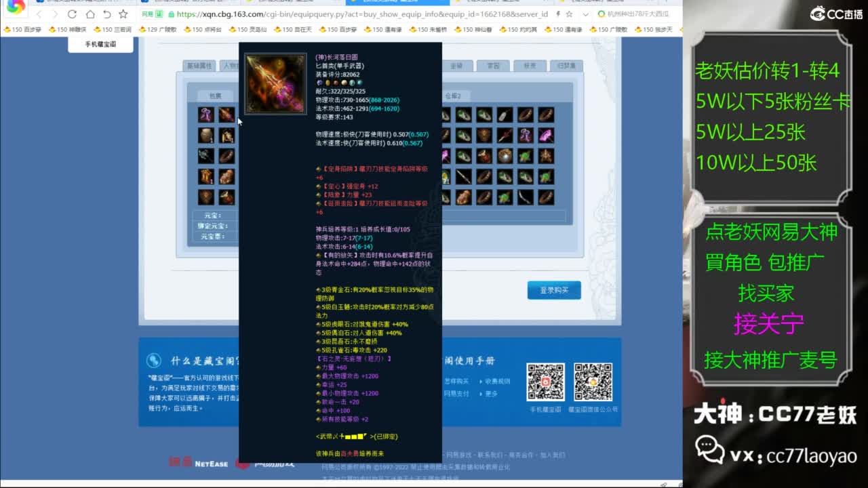Image resolution: width=868 pixels, height=488 pixels.
Task: Select the purple ribbon item in 包裹 grid
Action: point(206,115)
